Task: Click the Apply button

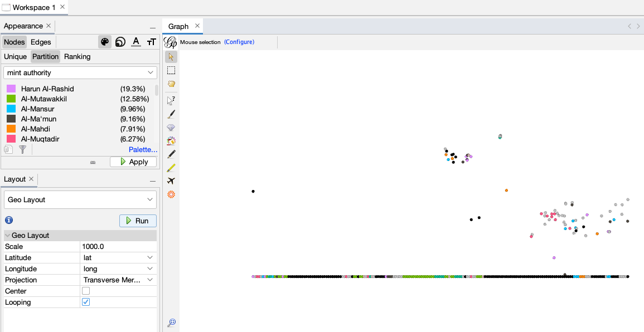Action: click(133, 162)
